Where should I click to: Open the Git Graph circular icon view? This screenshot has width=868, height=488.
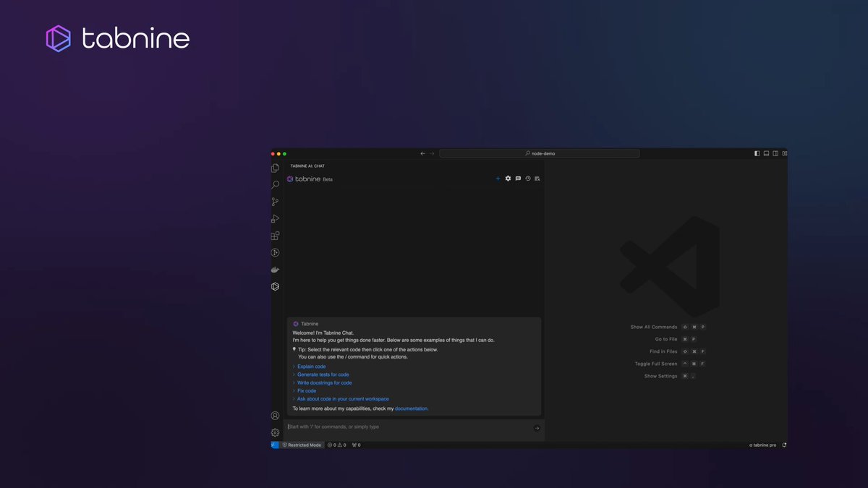point(275,252)
